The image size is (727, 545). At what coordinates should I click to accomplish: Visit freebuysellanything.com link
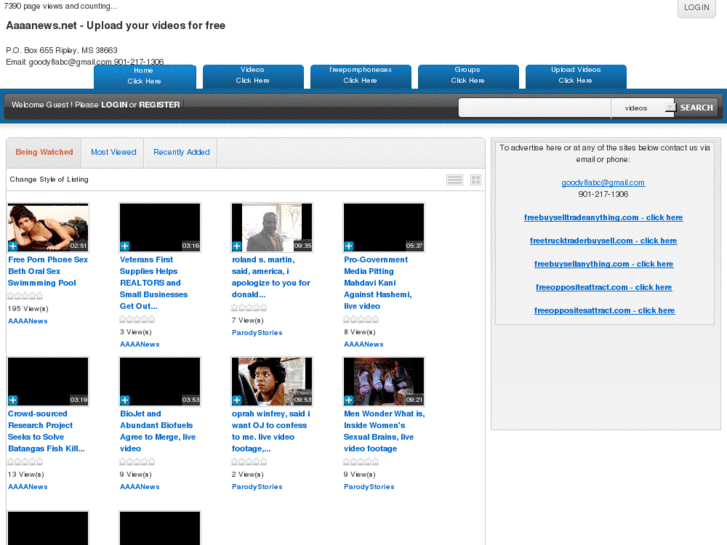pyautogui.click(x=604, y=264)
